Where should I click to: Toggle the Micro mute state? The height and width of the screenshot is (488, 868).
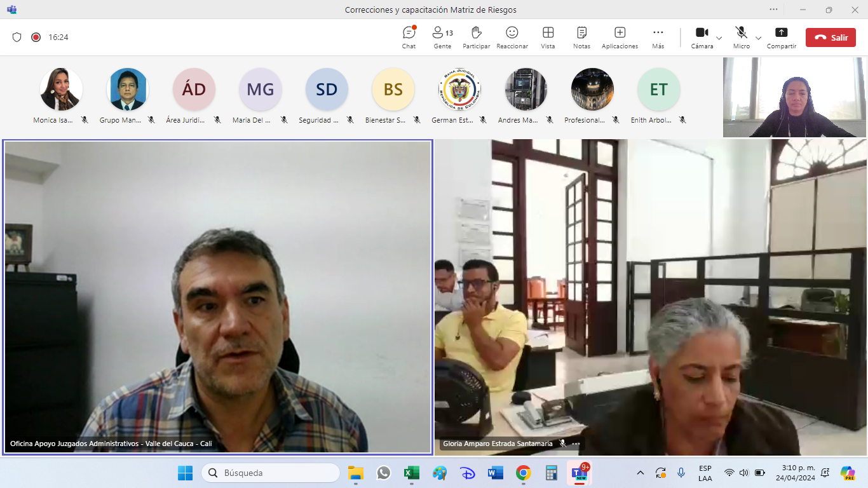pos(741,37)
